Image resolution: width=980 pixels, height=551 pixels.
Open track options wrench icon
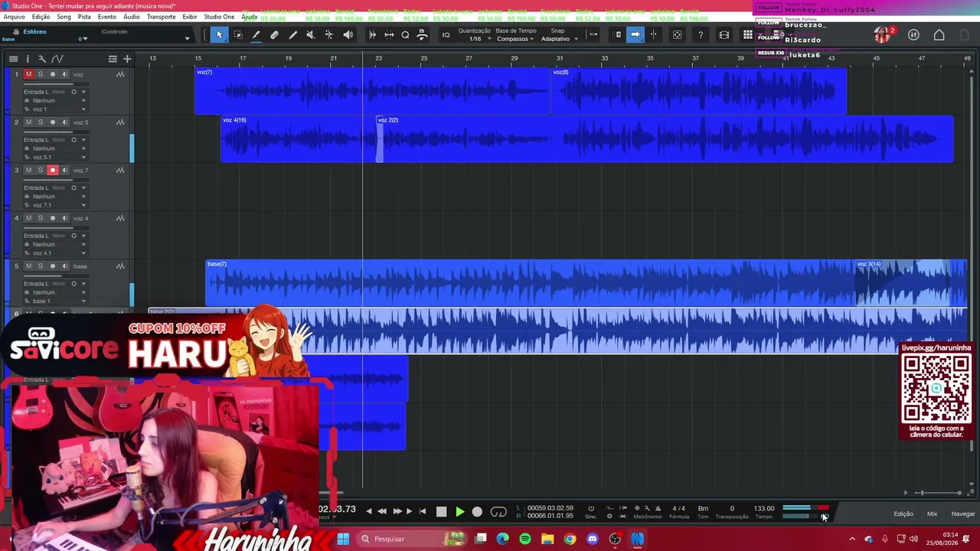(42, 59)
